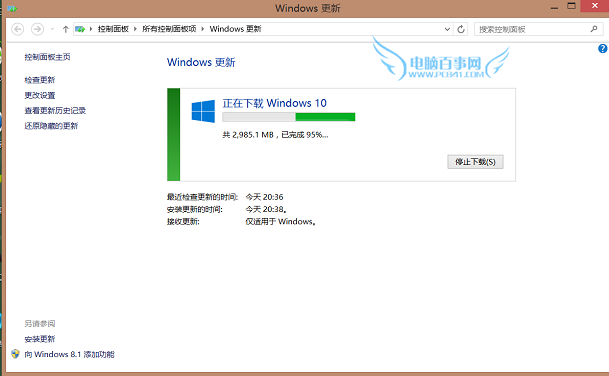The width and height of the screenshot is (609, 376).
Task: Click the magnifier search icon
Action: 594,29
